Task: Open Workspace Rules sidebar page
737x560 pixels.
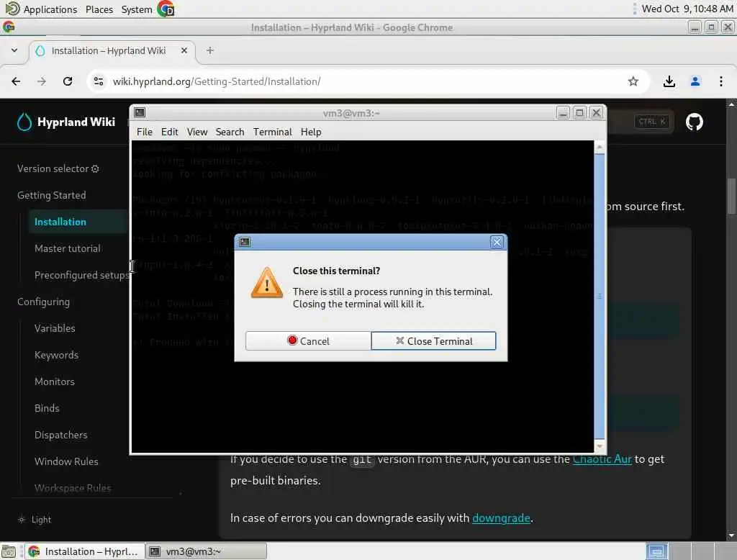Action: pyautogui.click(x=73, y=488)
